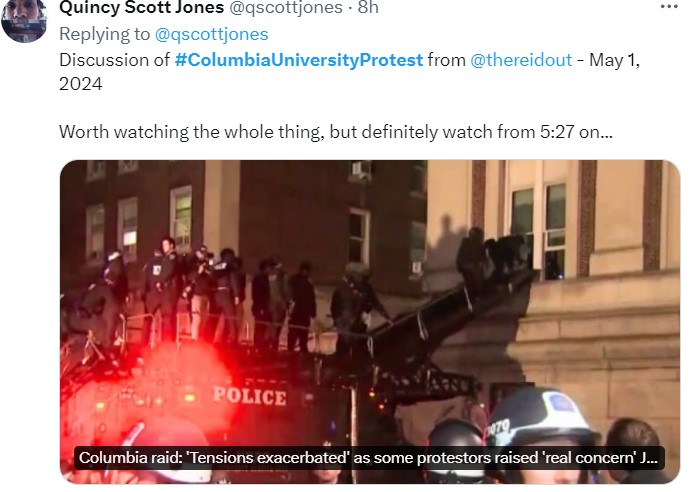The image size is (693, 492).
Task: Open the video title caption starting 'Columbia raid'
Action: pyautogui.click(x=369, y=458)
